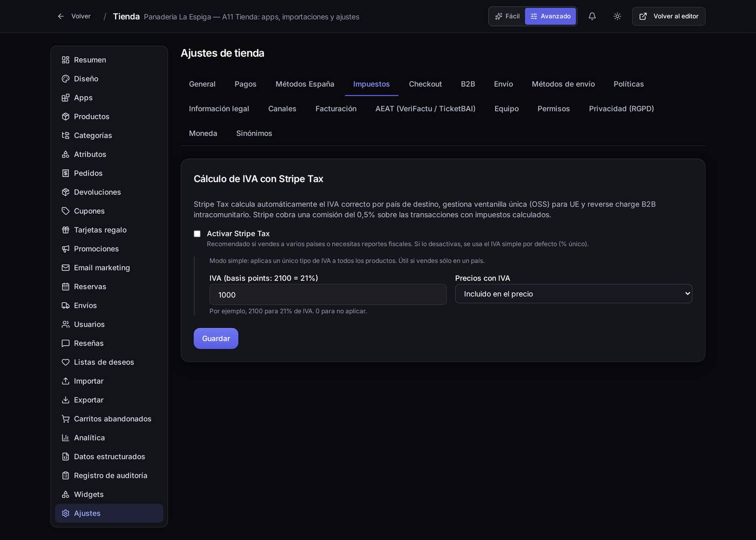Click the Analítica chart icon

[65, 438]
